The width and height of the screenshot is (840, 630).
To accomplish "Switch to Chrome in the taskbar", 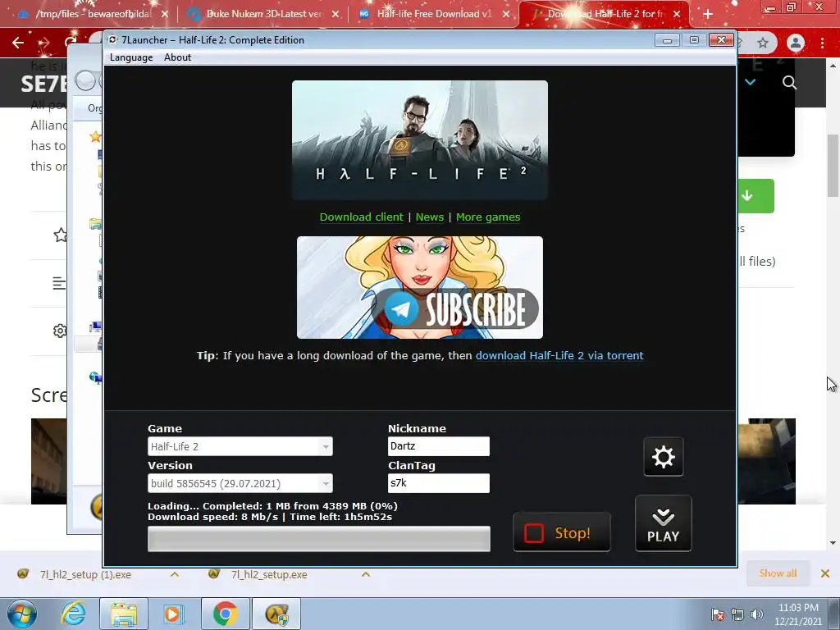I will 225,614.
